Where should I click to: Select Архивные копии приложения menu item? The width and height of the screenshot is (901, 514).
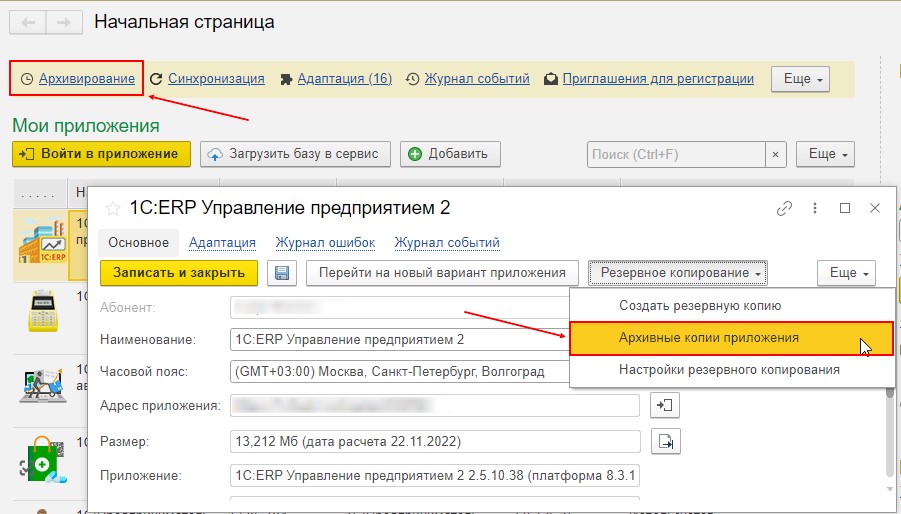732,338
